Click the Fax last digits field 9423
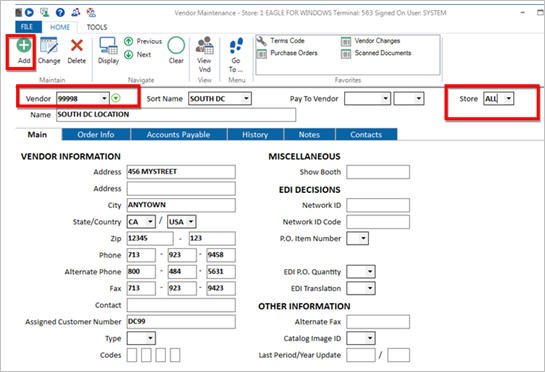The image size is (545, 372). click(221, 288)
